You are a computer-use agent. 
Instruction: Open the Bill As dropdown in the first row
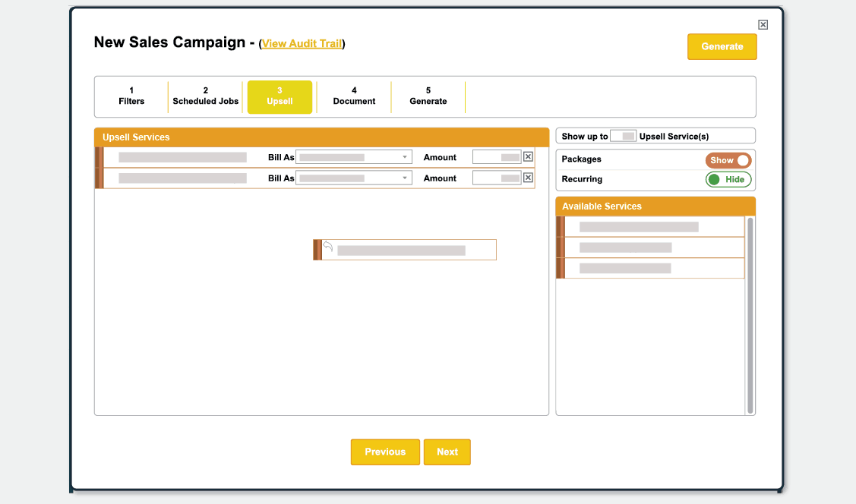coord(354,157)
